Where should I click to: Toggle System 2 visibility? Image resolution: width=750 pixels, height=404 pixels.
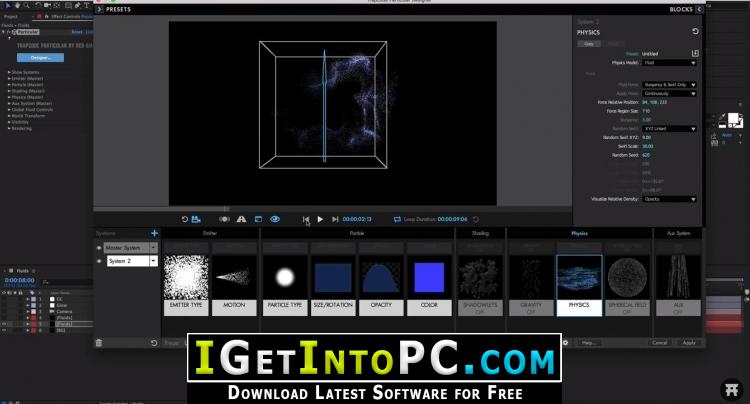pos(99,261)
